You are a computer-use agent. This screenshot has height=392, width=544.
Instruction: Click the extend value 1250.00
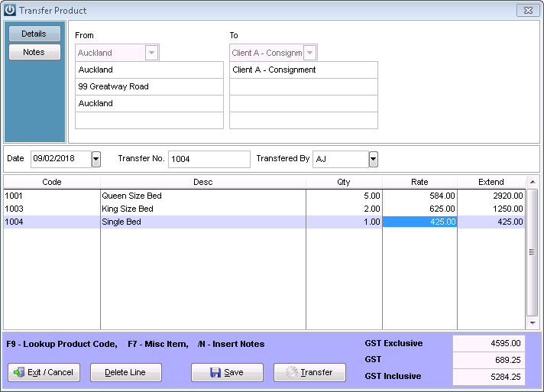click(491, 209)
